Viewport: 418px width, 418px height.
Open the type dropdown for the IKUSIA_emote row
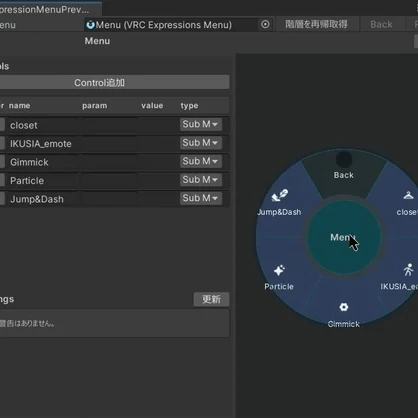[200, 143]
